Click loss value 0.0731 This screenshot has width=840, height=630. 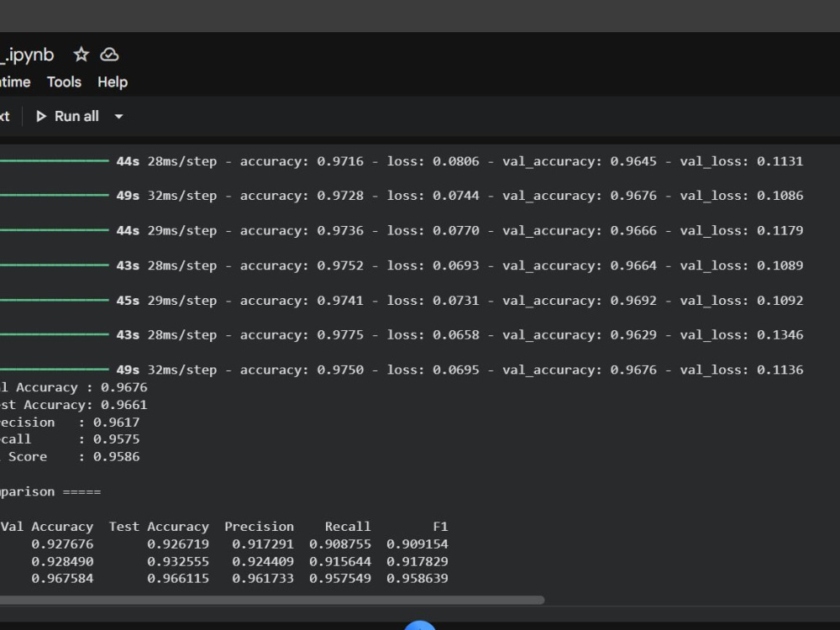455,301
